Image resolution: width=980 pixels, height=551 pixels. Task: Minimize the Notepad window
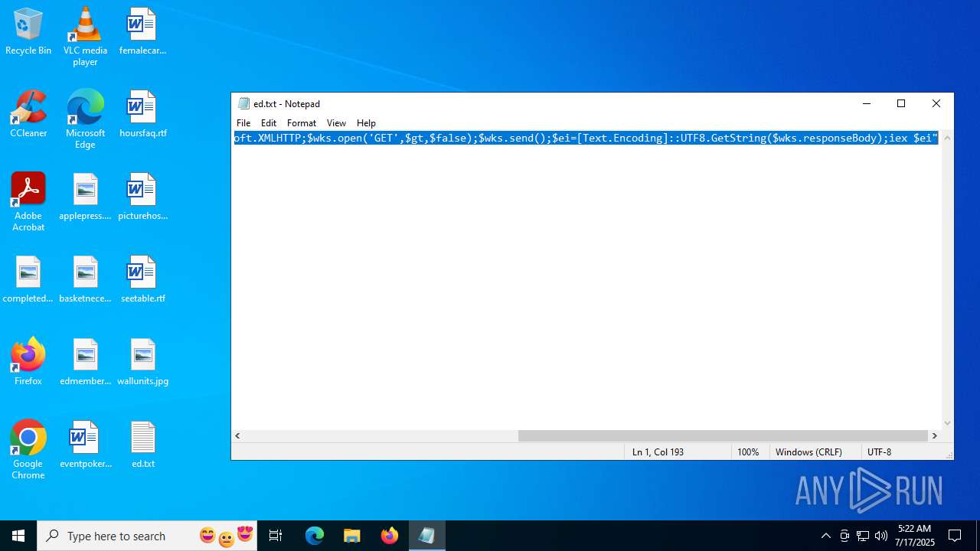867,103
